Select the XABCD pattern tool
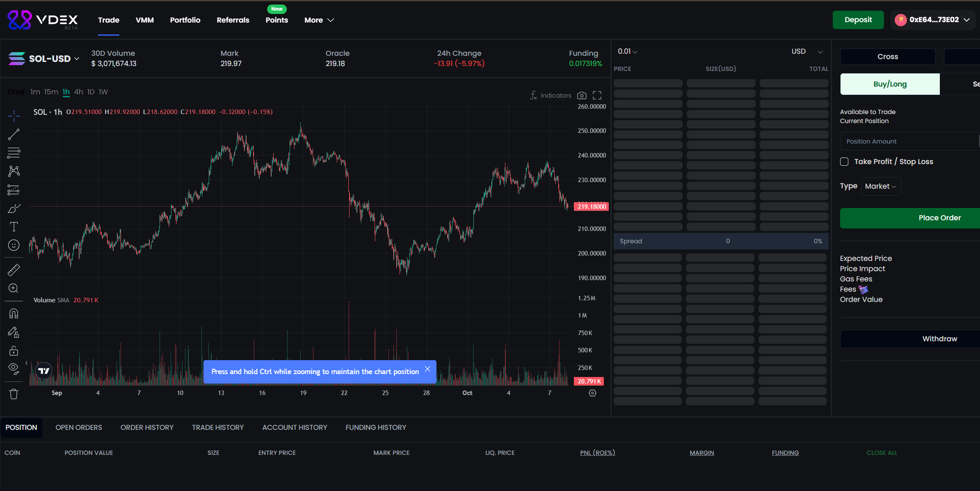This screenshot has width=980, height=491. (x=14, y=171)
